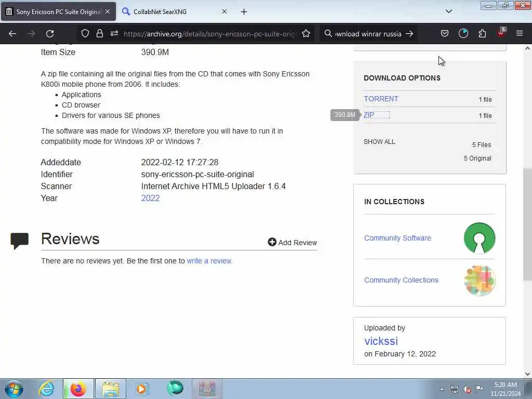The image size is (532, 399).
Task: Reload the current page
Action: [x=50, y=34]
